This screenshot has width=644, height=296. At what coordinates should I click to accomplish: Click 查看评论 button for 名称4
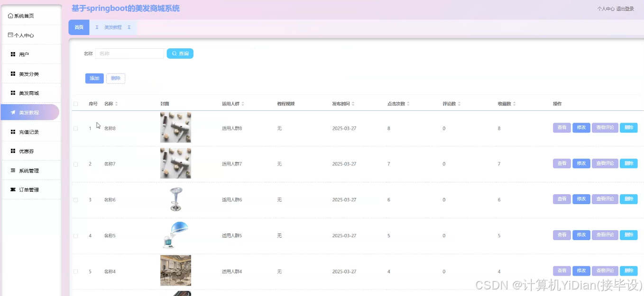click(x=605, y=271)
